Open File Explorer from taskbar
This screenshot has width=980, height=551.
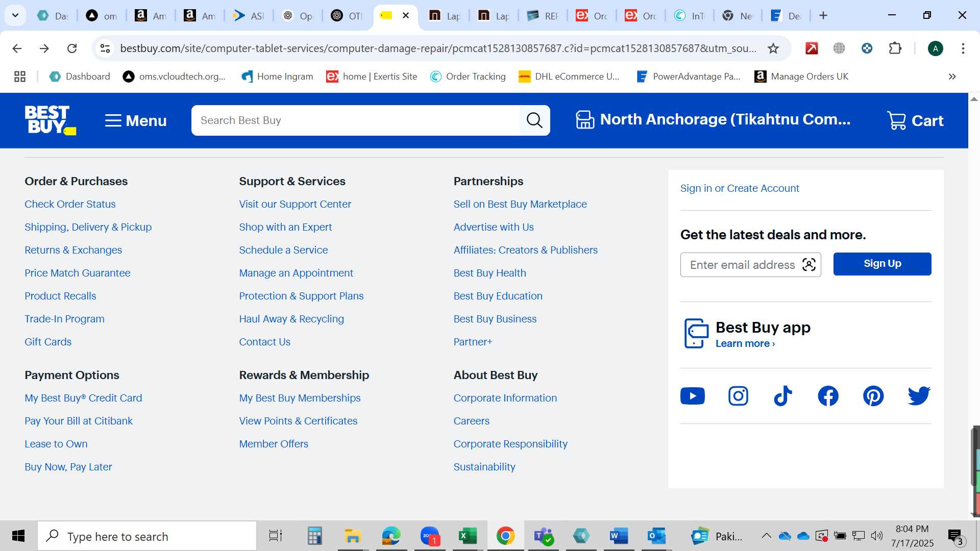pyautogui.click(x=353, y=536)
